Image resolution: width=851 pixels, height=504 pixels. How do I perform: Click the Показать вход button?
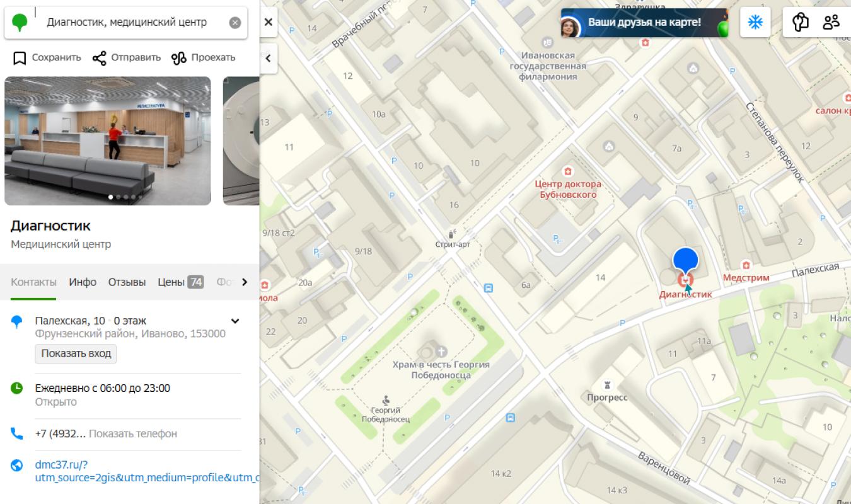76,353
